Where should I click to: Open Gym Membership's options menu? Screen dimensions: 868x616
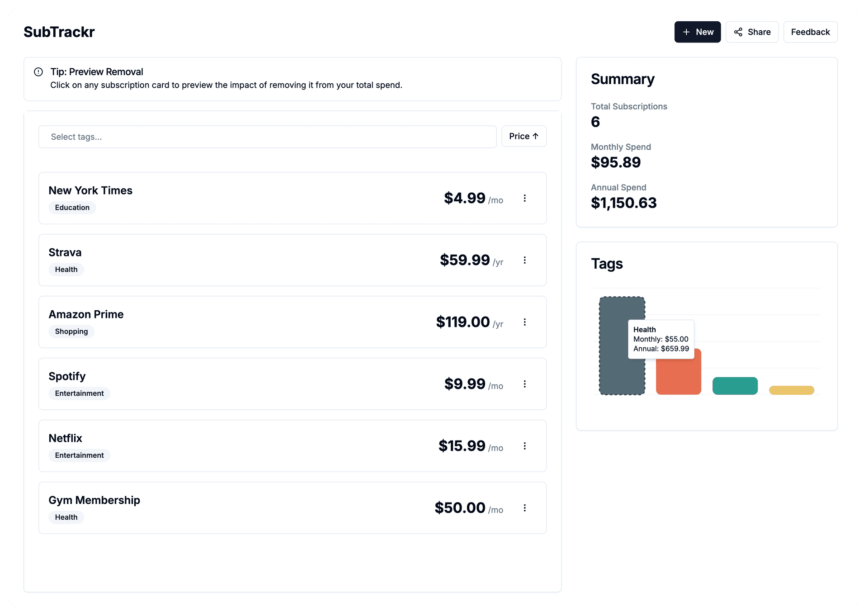click(525, 508)
